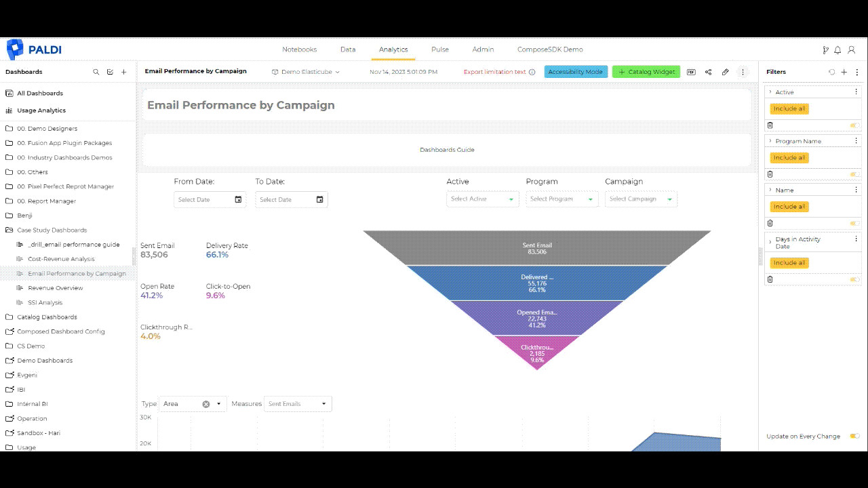This screenshot has width=868, height=488.
Task: Open the Select Campaign dropdown
Action: click(641, 199)
